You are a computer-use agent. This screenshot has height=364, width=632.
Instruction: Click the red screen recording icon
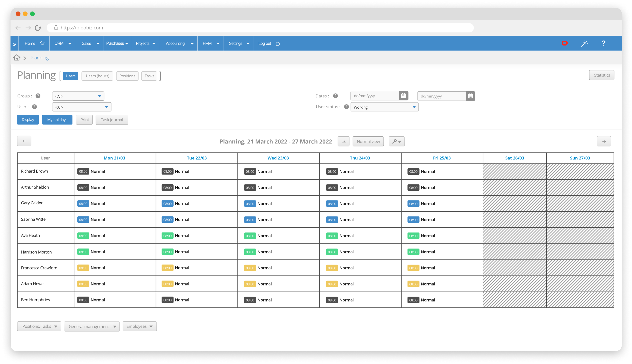tap(565, 44)
